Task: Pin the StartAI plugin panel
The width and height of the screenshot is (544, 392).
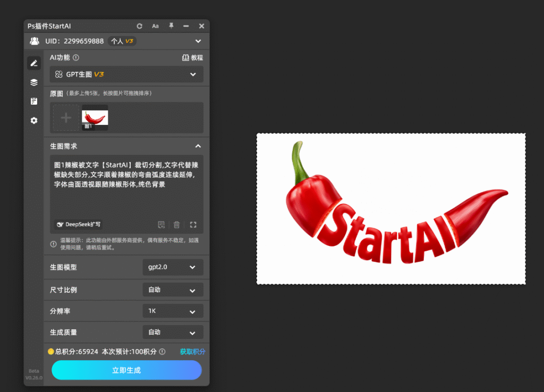Action: (x=171, y=26)
